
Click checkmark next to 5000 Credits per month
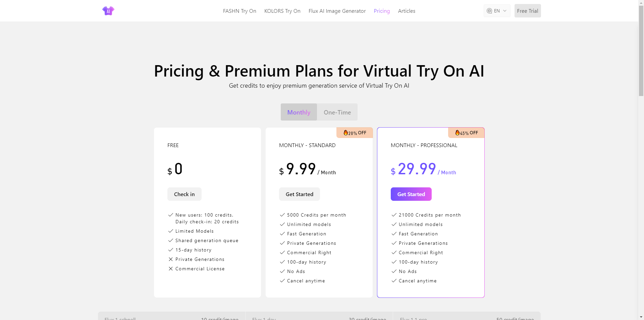[282, 215]
